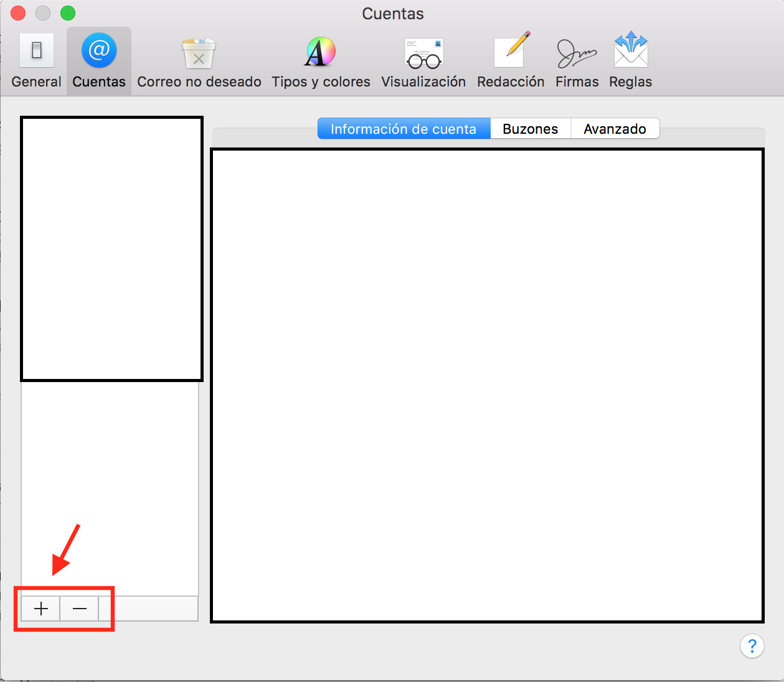Viewport: 784px width, 682px height.
Task: Select the Cuentas accounts icon
Action: [x=99, y=61]
